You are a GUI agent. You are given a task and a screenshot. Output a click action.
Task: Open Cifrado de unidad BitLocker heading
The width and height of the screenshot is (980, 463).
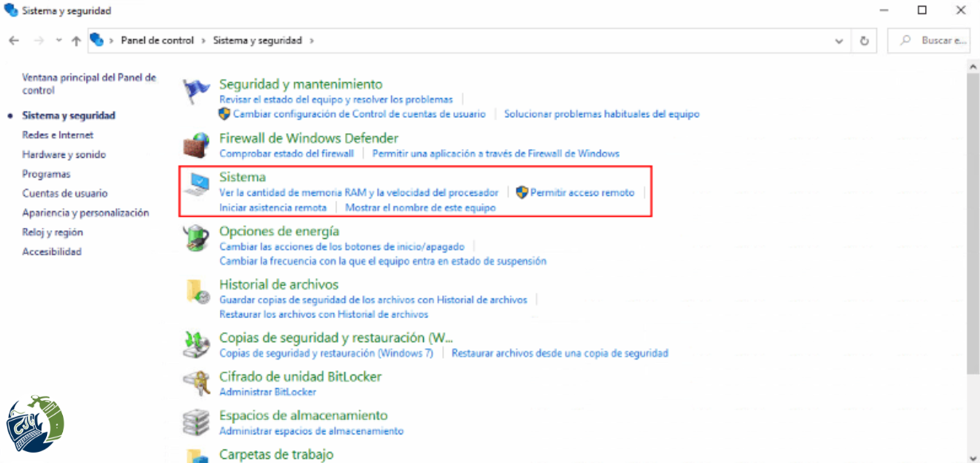pos(300,377)
